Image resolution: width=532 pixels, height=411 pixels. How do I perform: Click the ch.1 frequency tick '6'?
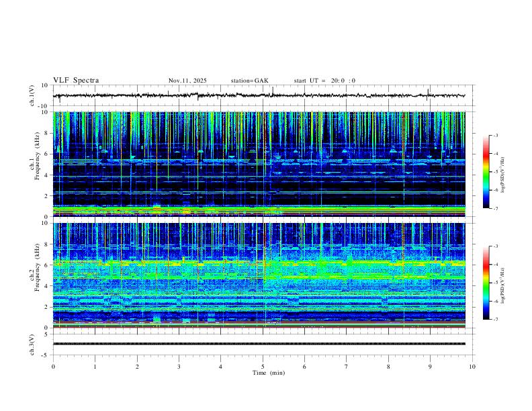click(x=46, y=154)
